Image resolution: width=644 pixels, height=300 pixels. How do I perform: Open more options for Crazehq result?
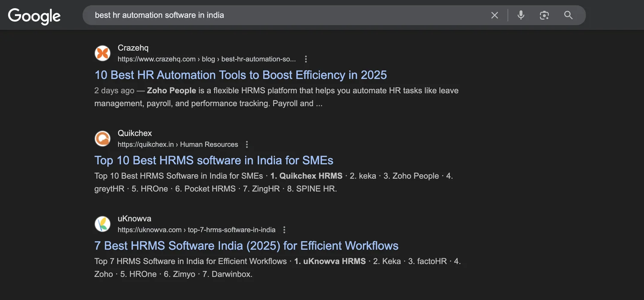(x=306, y=59)
